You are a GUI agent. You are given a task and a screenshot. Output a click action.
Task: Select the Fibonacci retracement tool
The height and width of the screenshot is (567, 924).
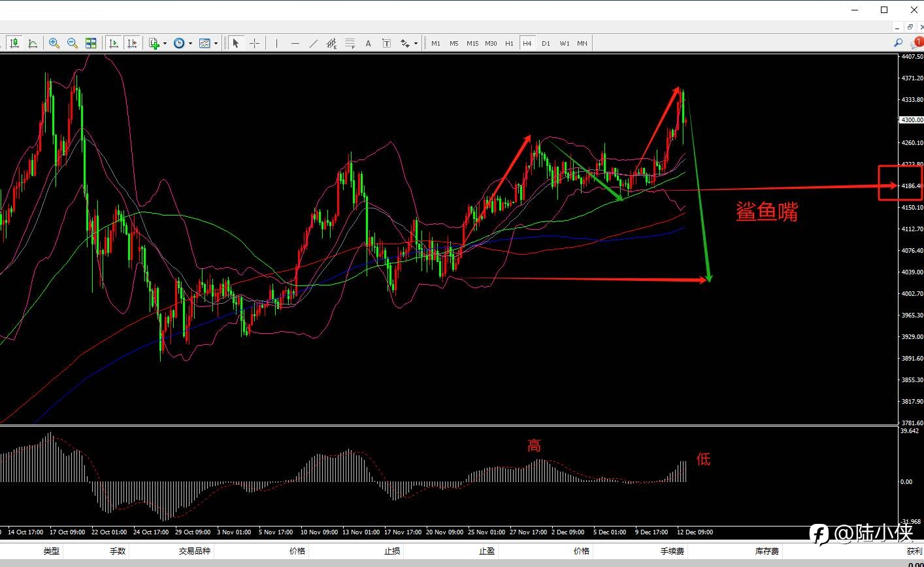(x=350, y=43)
